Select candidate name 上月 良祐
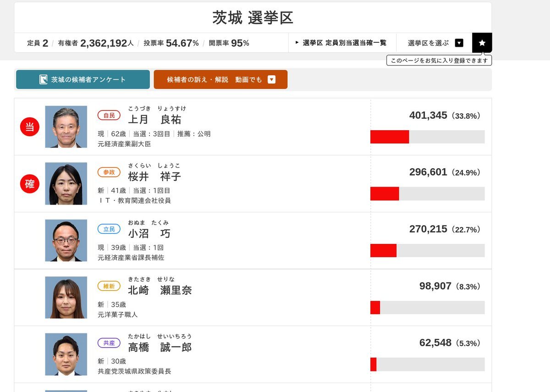 pos(154,120)
